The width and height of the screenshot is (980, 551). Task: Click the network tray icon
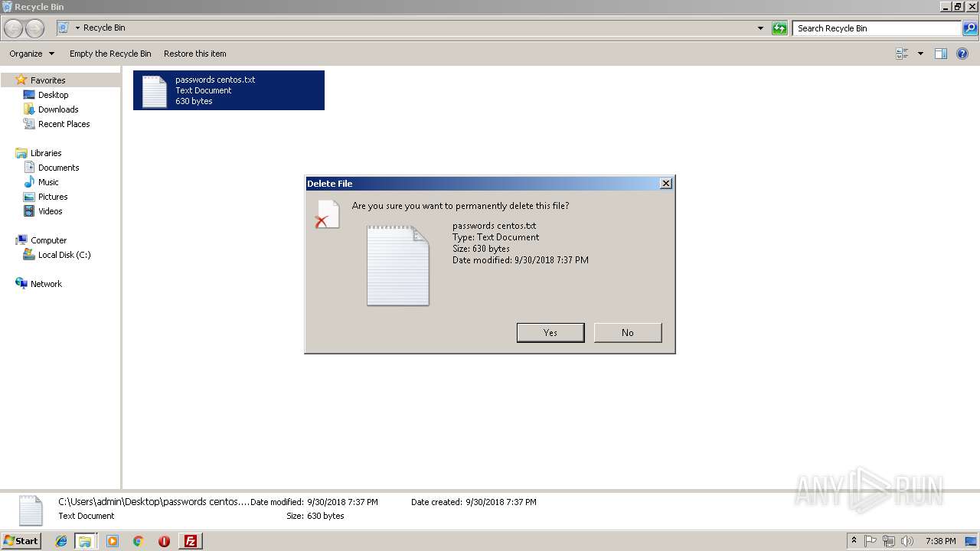(889, 541)
